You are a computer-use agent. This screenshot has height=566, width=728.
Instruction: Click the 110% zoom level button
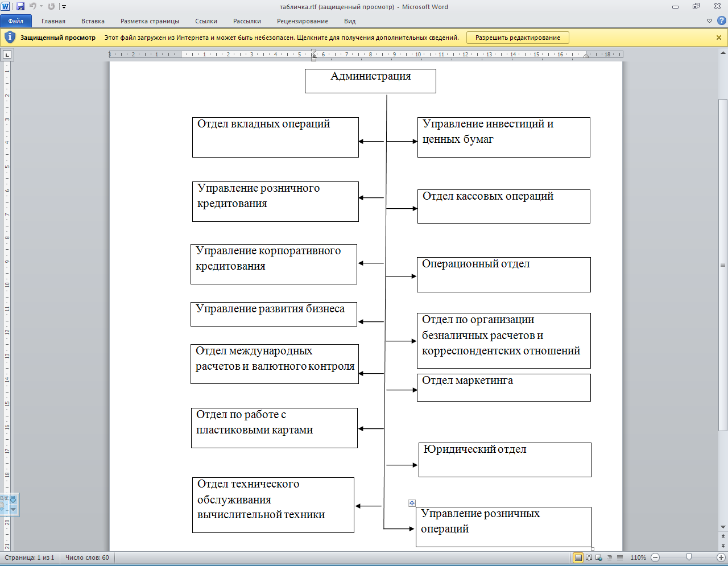(x=638, y=557)
